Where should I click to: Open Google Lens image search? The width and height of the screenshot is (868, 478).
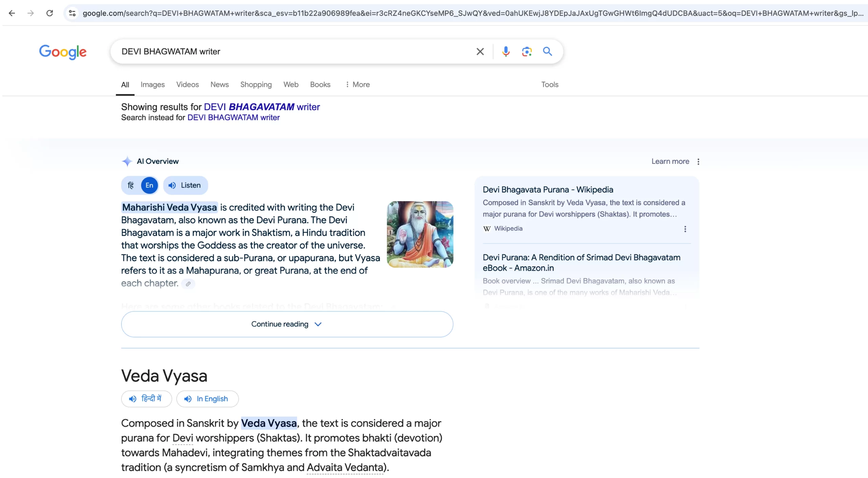point(527,52)
